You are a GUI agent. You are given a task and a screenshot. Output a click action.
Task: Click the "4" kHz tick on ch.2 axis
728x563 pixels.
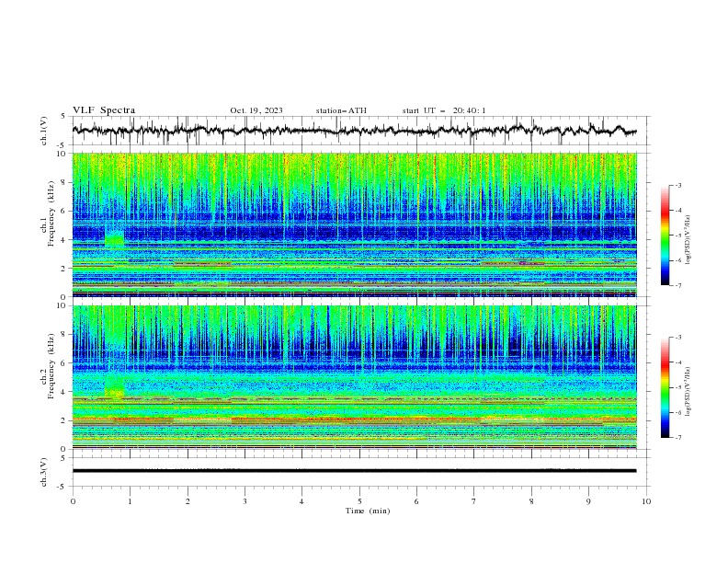pos(64,392)
